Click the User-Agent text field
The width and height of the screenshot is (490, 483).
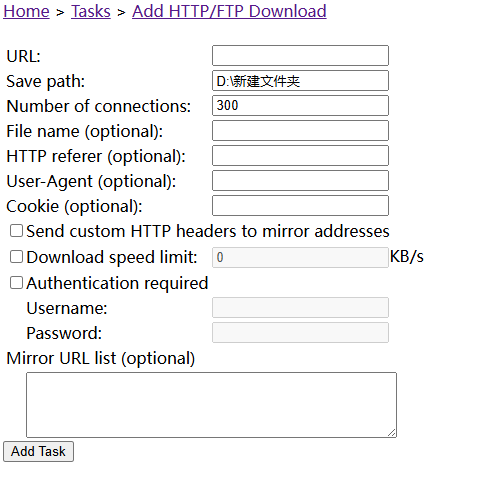pyautogui.click(x=300, y=181)
